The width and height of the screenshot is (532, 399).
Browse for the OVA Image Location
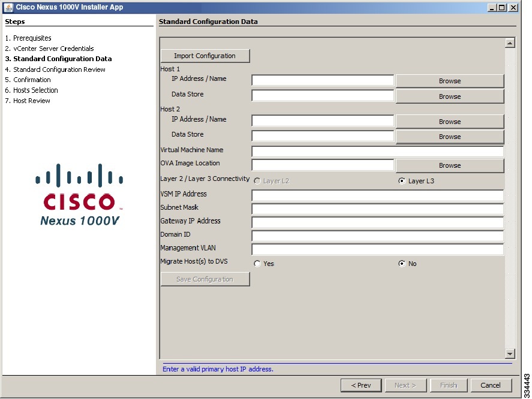[449, 165]
